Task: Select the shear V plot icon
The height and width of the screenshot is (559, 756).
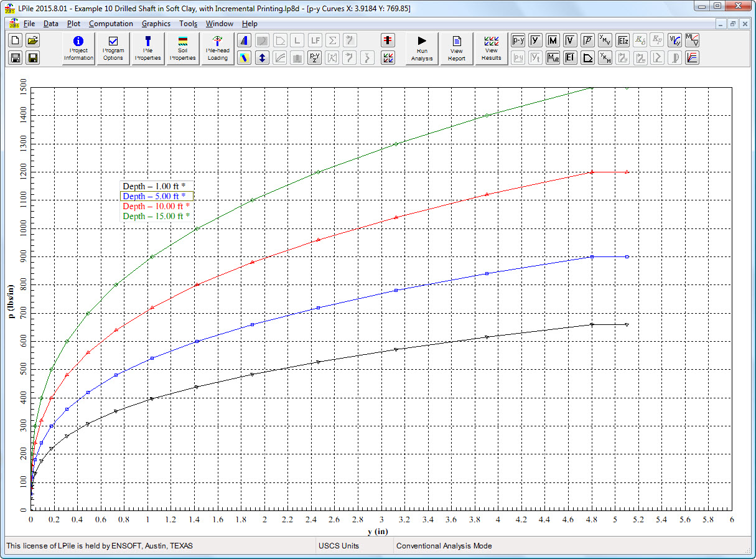Action: [570, 40]
